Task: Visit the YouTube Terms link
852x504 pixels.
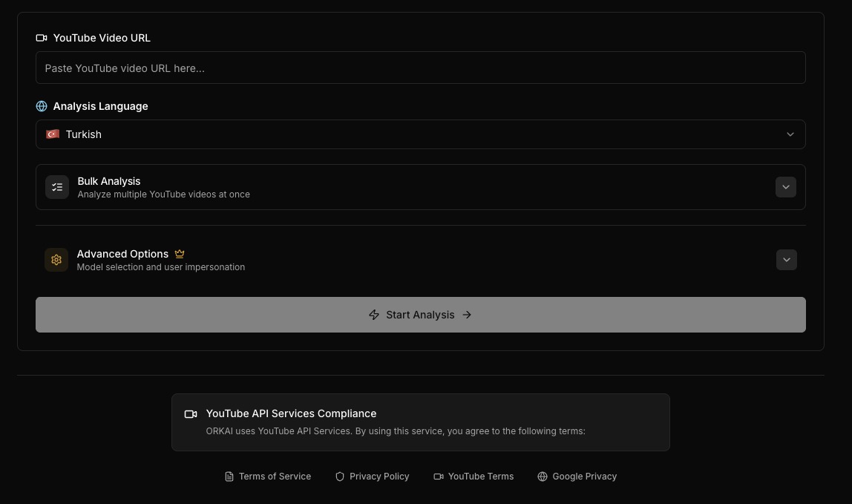Action: click(x=480, y=477)
